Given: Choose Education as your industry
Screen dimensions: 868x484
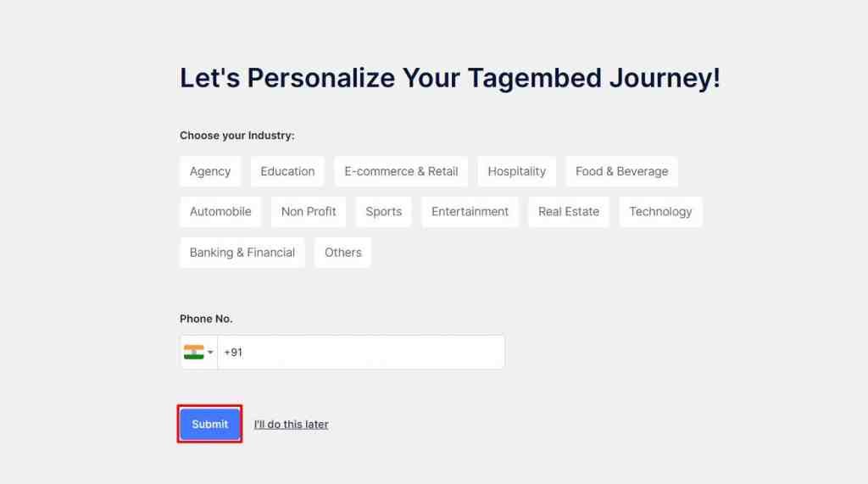Looking at the screenshot, I should tap(287, 171).
